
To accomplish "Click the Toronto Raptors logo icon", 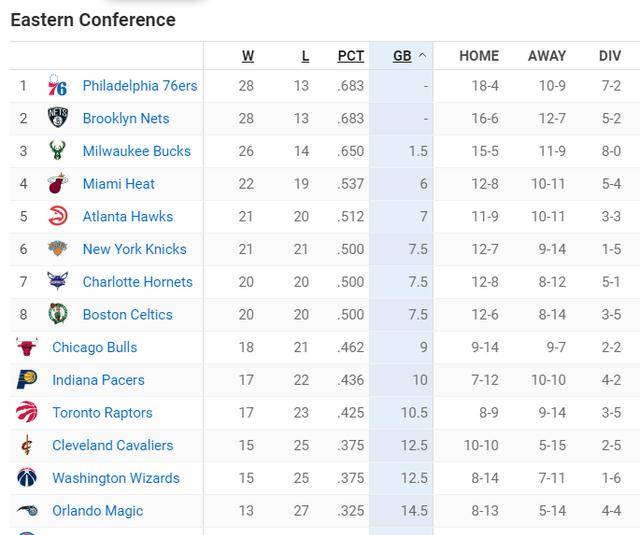I will (27, 412).
